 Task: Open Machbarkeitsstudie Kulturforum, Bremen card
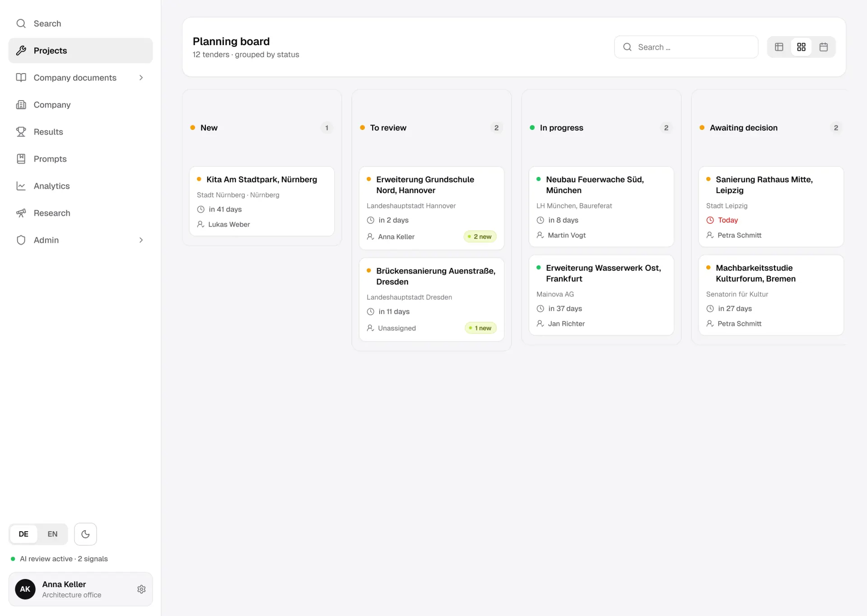[x=771, y=295]
